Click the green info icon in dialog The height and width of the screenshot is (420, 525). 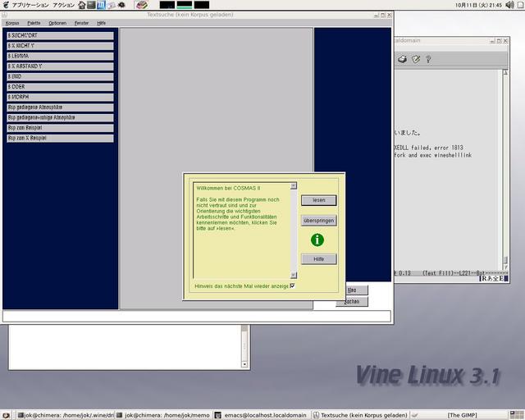coord(317,240)
